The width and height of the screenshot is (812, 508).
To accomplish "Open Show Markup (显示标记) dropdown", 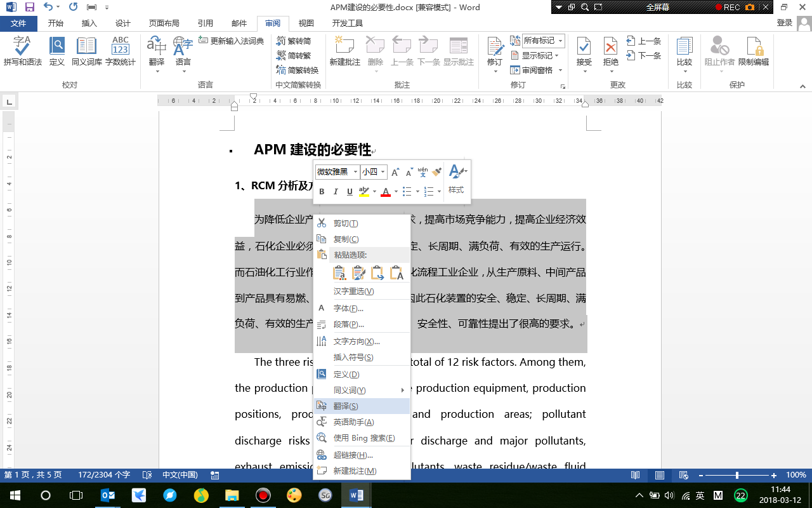I will 535,55.
